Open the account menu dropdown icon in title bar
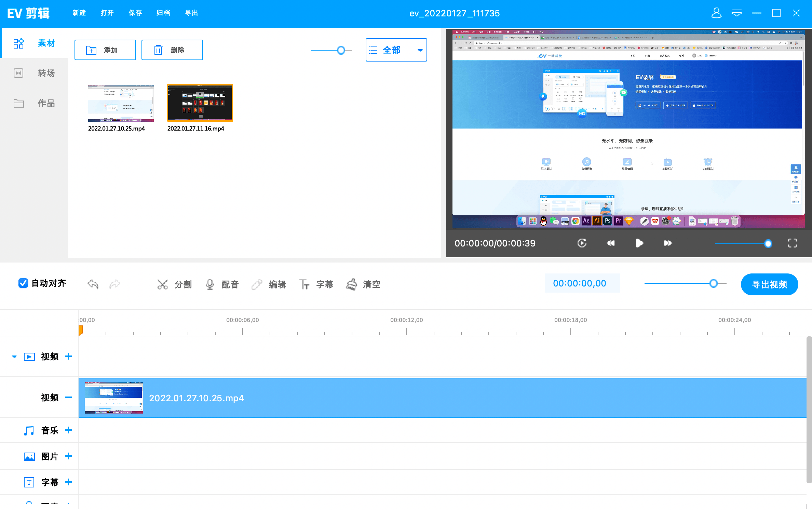This screenshot has width=812, height=510. (736, 13)
